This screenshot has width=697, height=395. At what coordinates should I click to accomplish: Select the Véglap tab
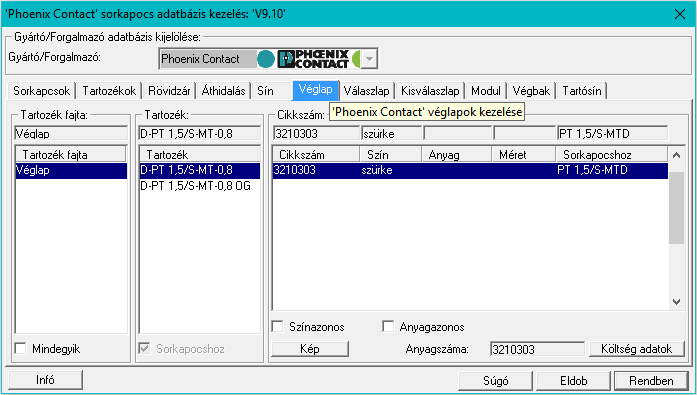point(316,90)
